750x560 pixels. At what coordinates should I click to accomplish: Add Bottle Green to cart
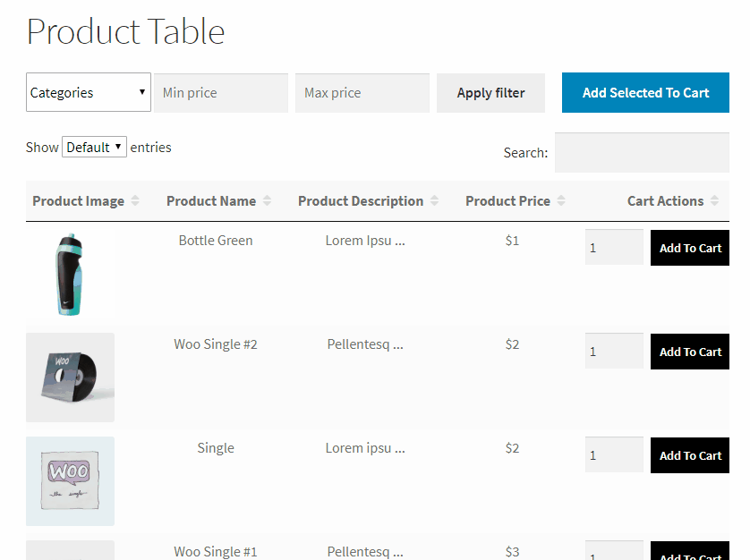pos(690,249)
